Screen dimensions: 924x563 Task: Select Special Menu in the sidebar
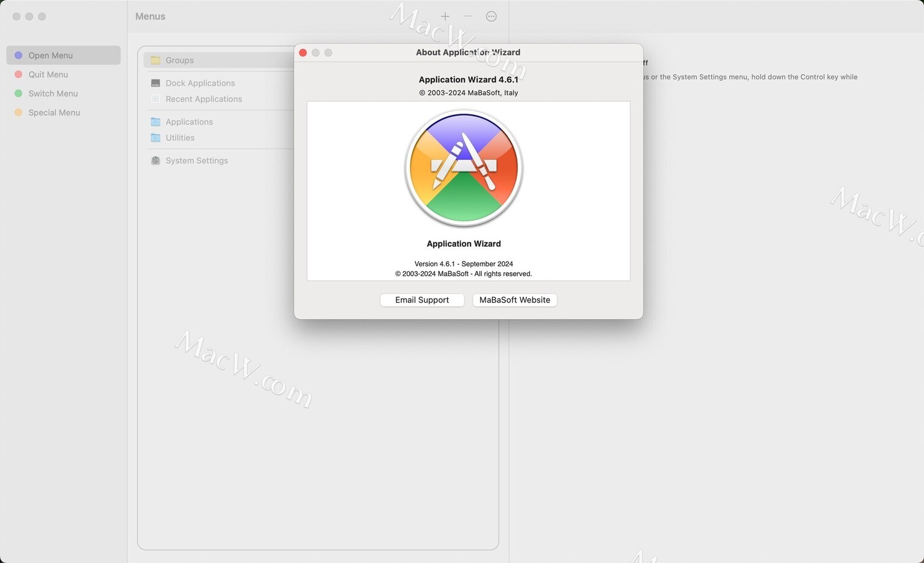point(63,112)
